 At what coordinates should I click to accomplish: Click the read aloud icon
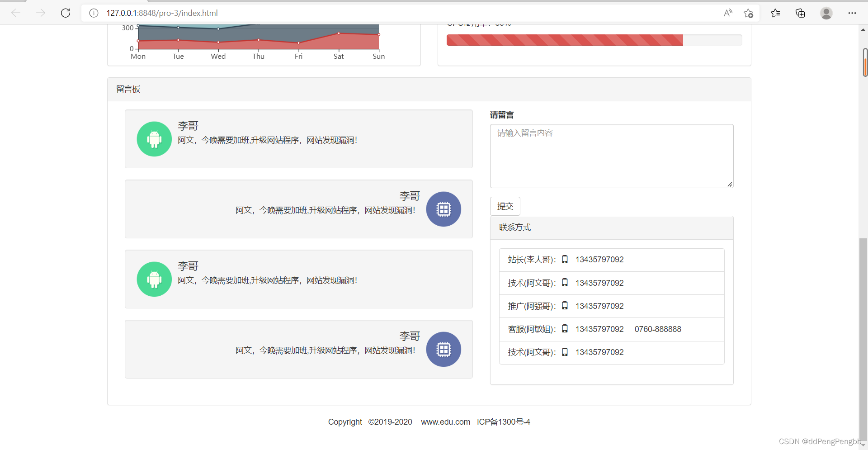(x=728, y=13)
